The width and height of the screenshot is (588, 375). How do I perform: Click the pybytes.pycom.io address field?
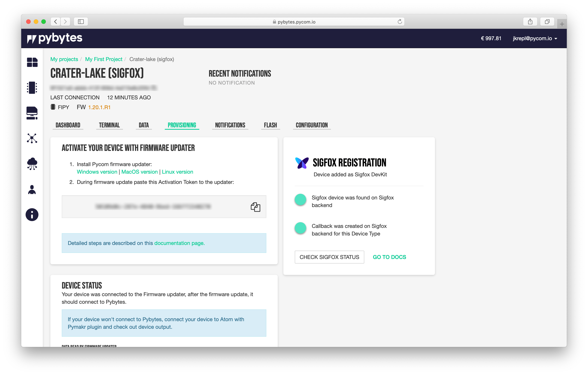(294, 22)
